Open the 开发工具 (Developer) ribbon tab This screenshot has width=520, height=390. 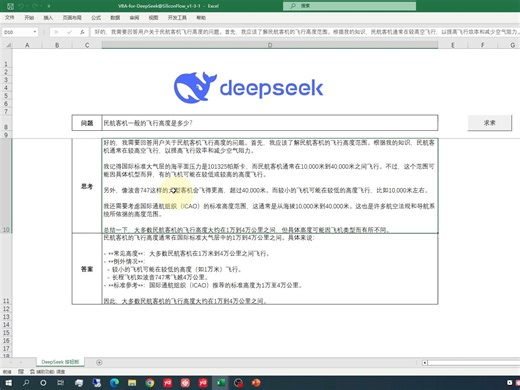point(177,18)
